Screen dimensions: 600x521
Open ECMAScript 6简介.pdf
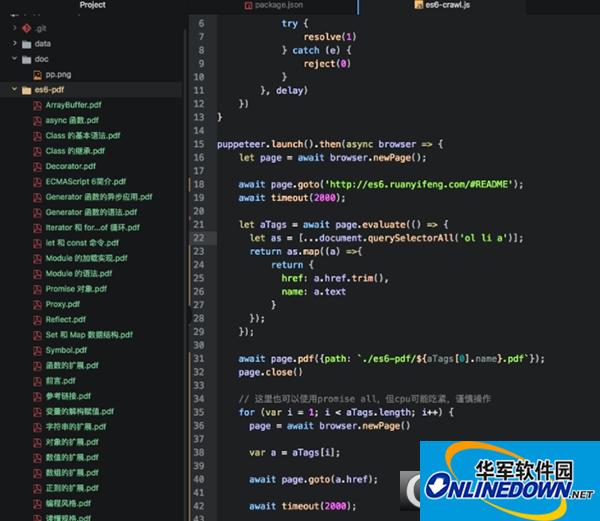(x=86, y=181)
